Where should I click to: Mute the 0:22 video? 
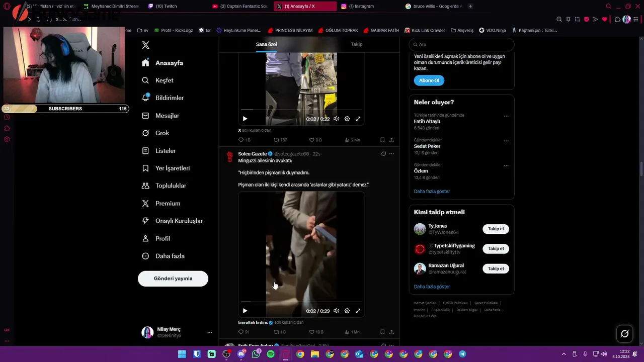click(x=336, y=119)
